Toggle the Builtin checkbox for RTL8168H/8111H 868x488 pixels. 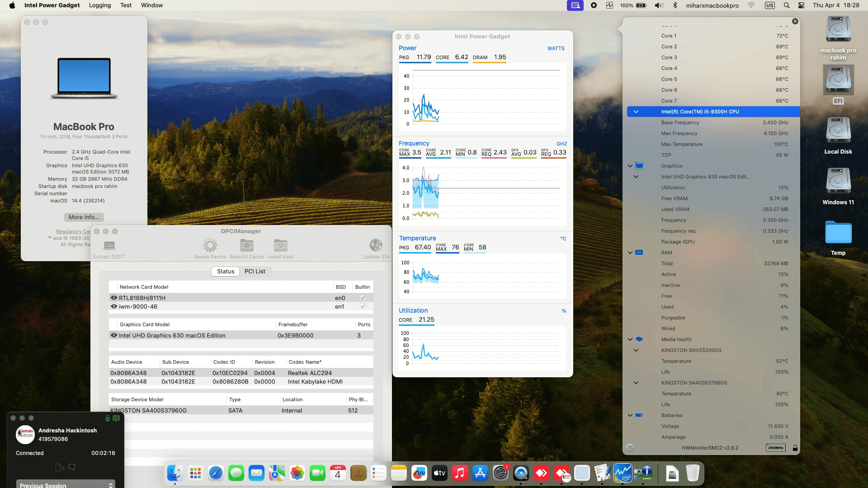point(363,297)
